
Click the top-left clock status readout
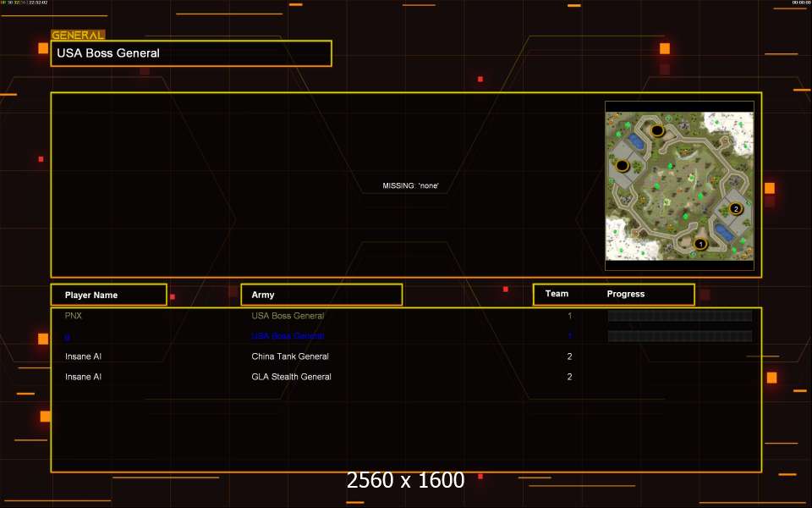(25, 3)
